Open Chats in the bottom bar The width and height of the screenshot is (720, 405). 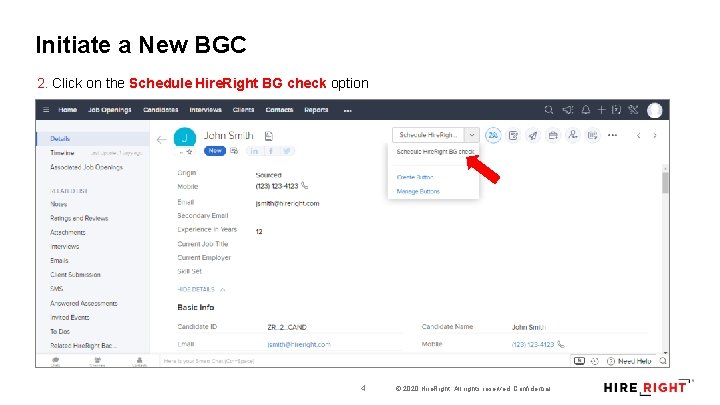(56, 361)
